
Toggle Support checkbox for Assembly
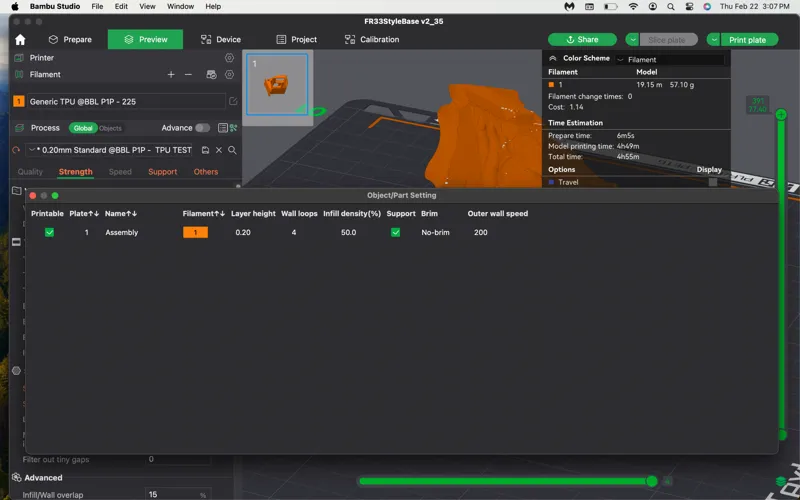click(395, 233)
